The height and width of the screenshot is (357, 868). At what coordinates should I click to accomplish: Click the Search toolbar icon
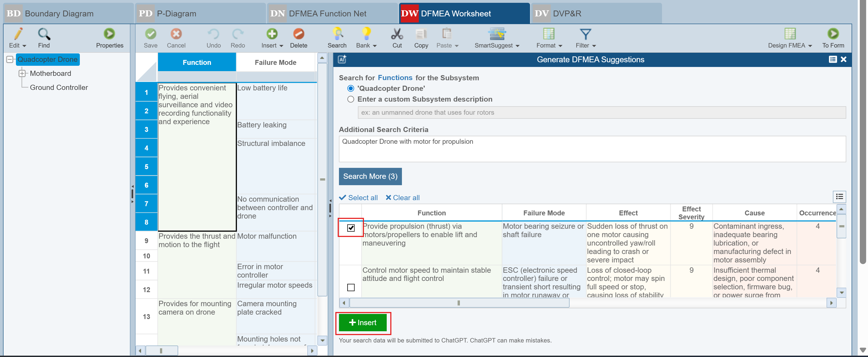pos(337,34)
